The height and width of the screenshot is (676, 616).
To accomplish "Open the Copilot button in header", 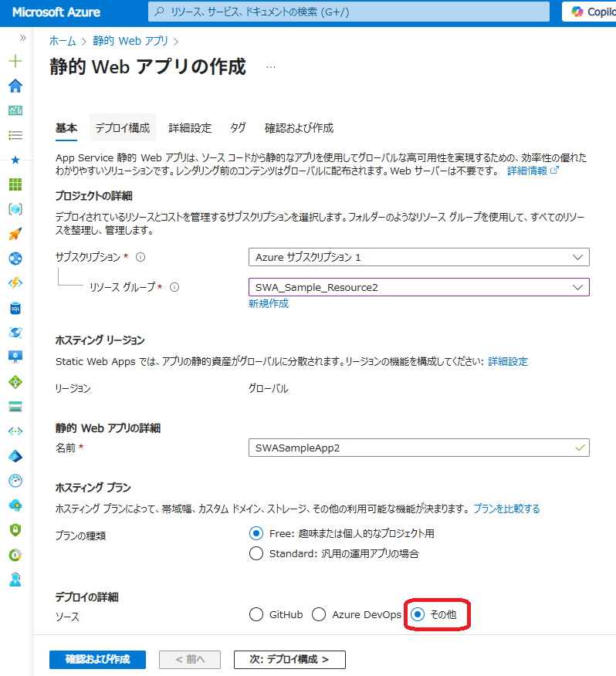I will 589,12.
